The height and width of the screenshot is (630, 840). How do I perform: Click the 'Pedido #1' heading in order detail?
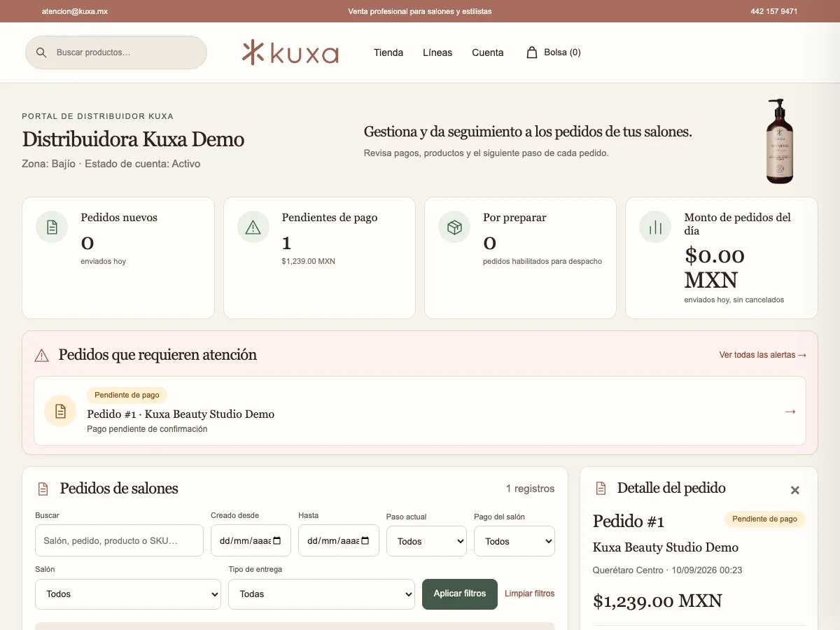[629, 521]
